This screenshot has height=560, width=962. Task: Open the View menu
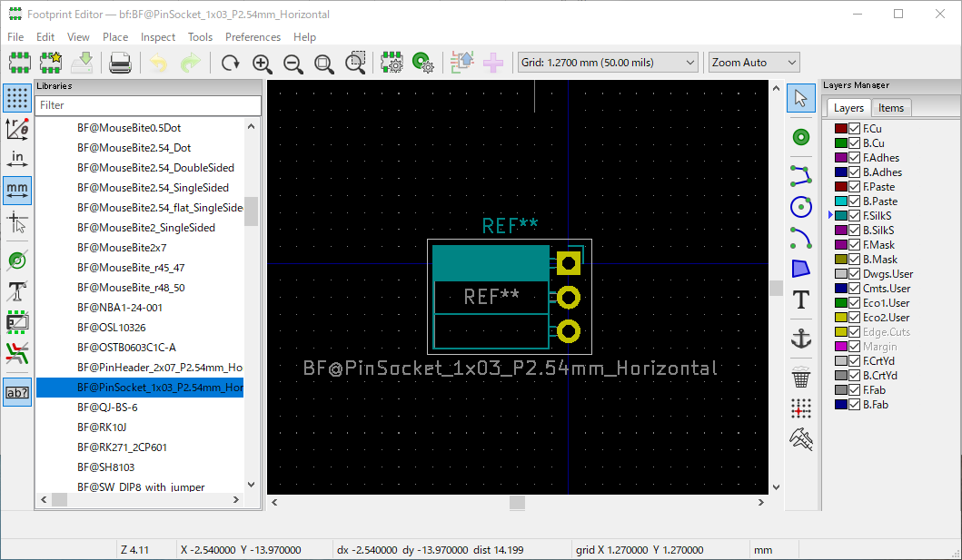(78, 37)
